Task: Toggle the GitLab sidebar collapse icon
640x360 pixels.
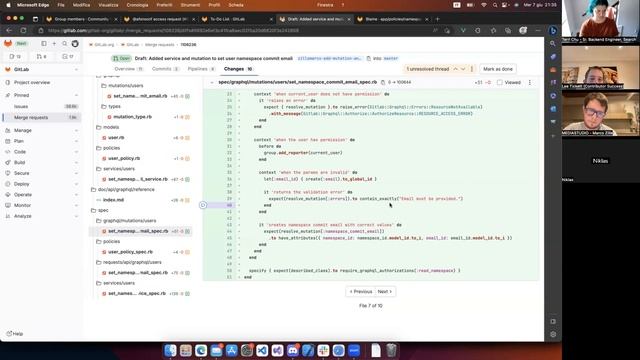Action: click(44, 43)
